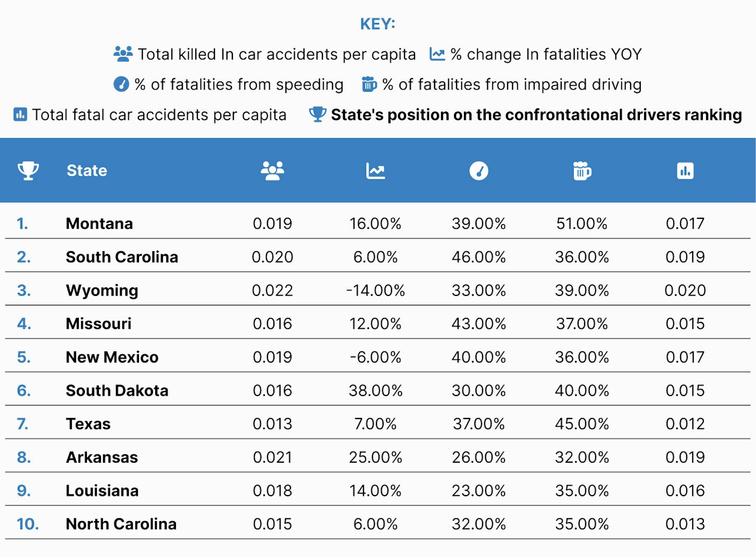756x557 pixels.
Task: Click the people icon in the key legend
Action: point(123,54)
